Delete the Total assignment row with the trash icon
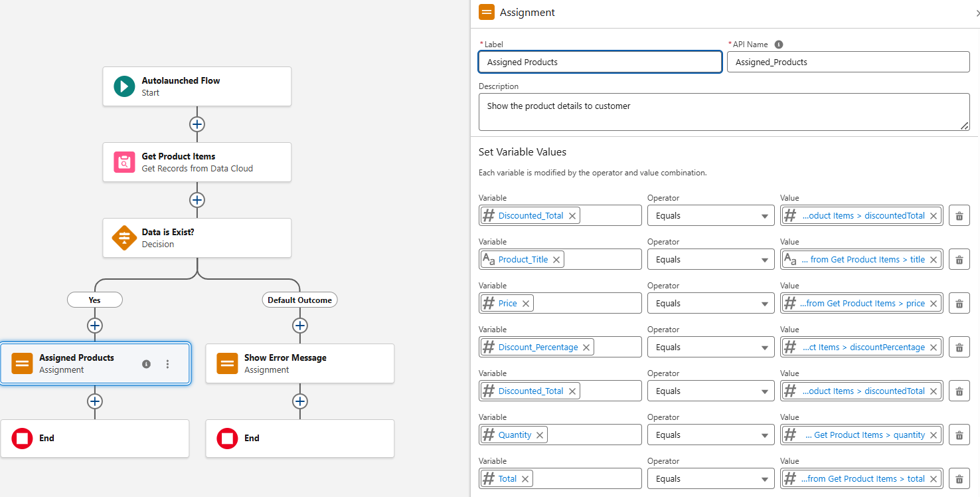Image resolution: width=980 pixels, height=497 pixels. (959, 478)
